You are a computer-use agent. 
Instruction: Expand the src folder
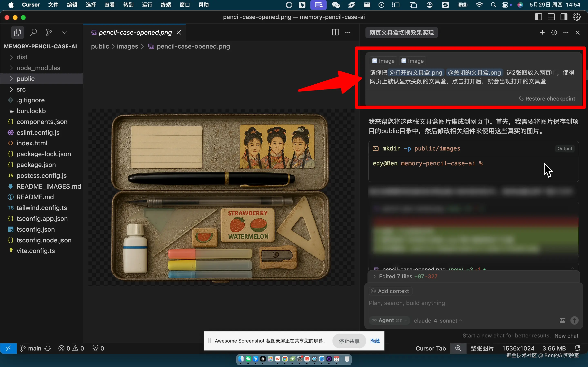21,89
